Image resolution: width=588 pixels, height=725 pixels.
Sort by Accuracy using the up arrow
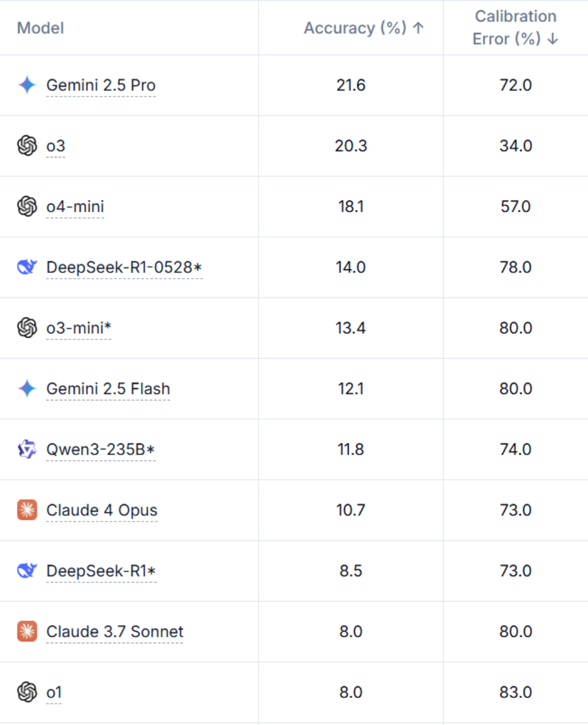418,28
